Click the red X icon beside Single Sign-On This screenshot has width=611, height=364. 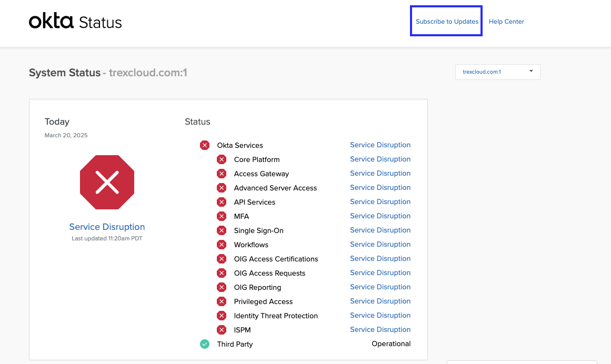[x=222, y=230]
